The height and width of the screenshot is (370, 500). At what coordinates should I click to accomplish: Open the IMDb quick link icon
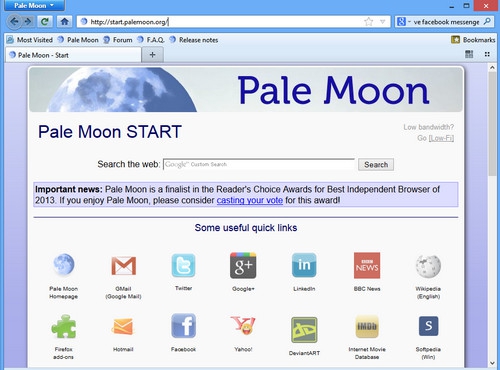click(x=367, y=327)
